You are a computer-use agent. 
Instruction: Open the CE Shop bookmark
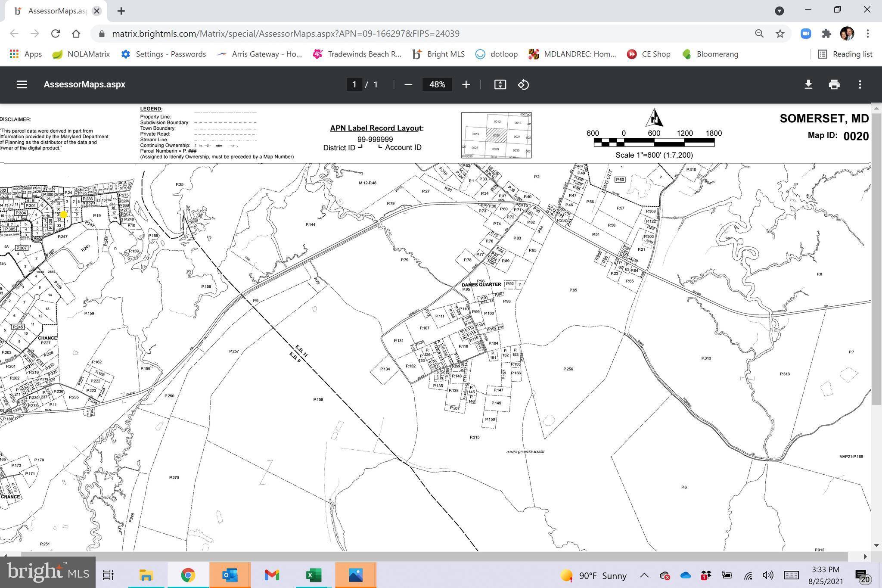[x=649, y=54]
